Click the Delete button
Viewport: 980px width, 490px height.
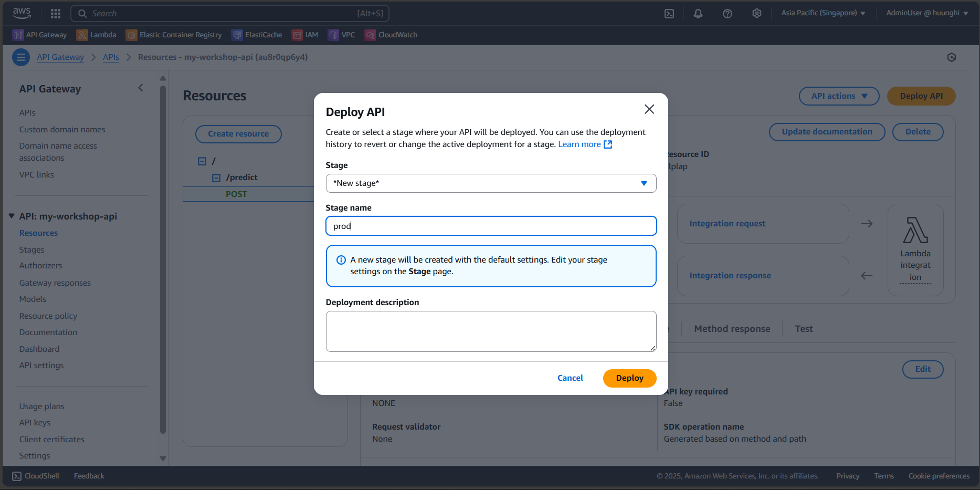[918, 132]
